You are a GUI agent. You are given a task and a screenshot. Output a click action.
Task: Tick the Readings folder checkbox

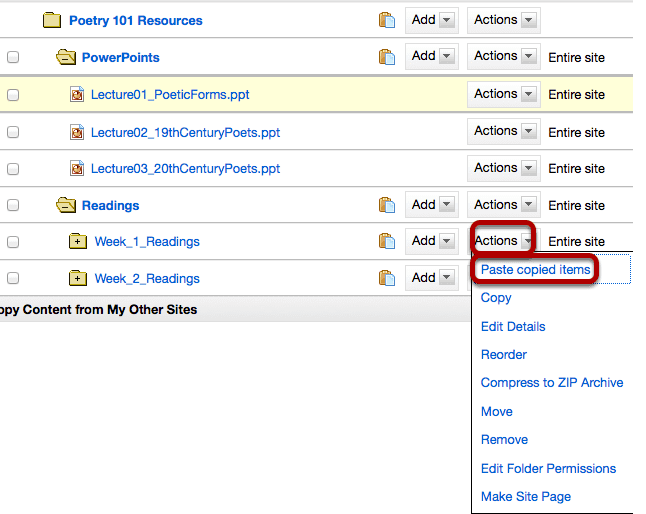point(13,205)
